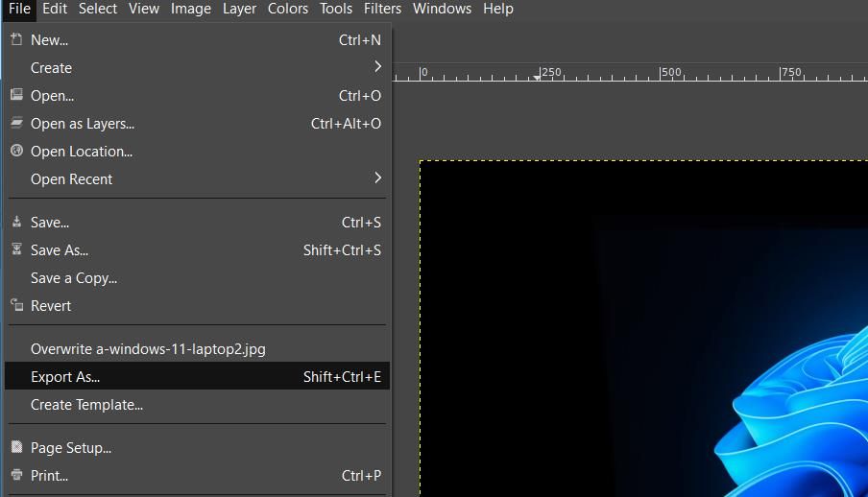Choose Page Setup... entry

pyautogui.click(x=197, y=448)
